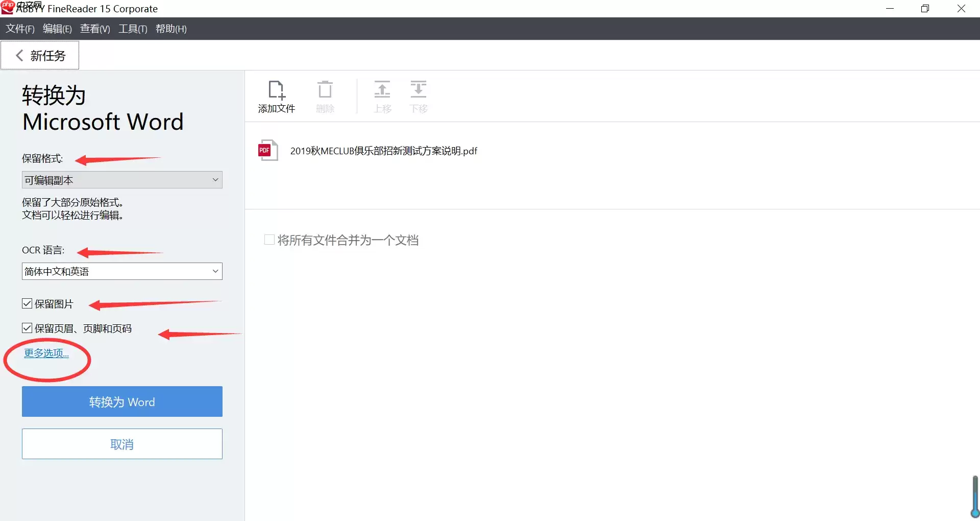Click the php中文网 icon in title bar
Image resolution: width=980 pixels, height=521 pixels.
click(7, 8)
